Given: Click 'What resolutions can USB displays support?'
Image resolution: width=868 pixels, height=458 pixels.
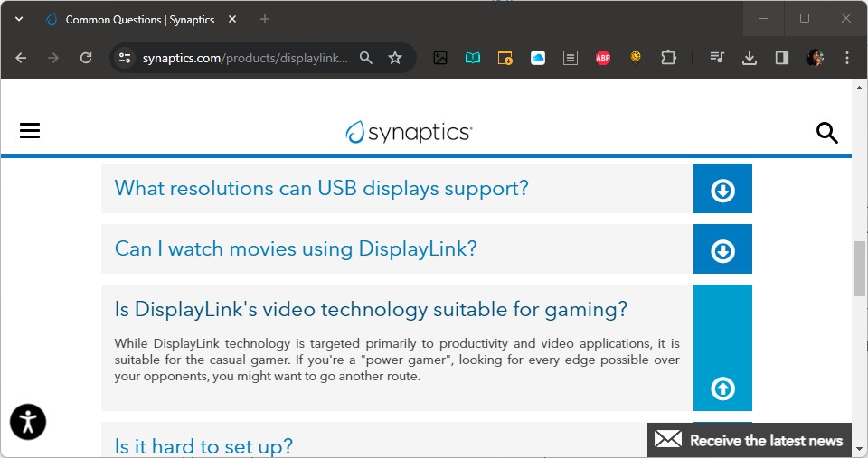Looking at the screenshot, I should (x=321, y=188).
